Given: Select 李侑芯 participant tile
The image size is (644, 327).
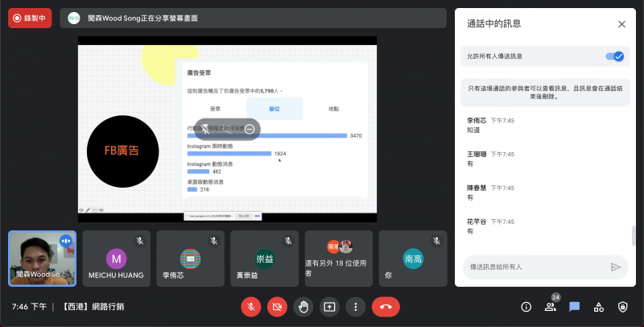Looking at the screenshot, I should pos(190,259).
